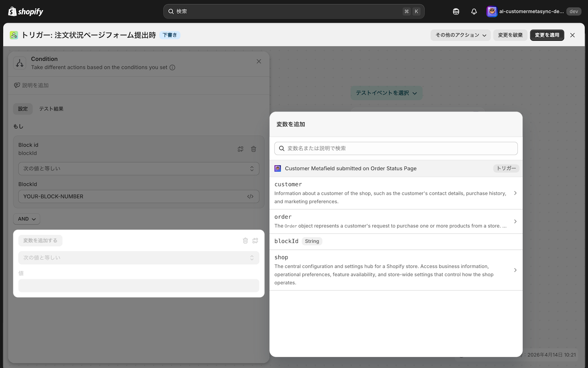The height and width of the screenshot is (368, 588).
Task: Click the Shopify logo
Action: pyautogui.click(x=26, y=11)
